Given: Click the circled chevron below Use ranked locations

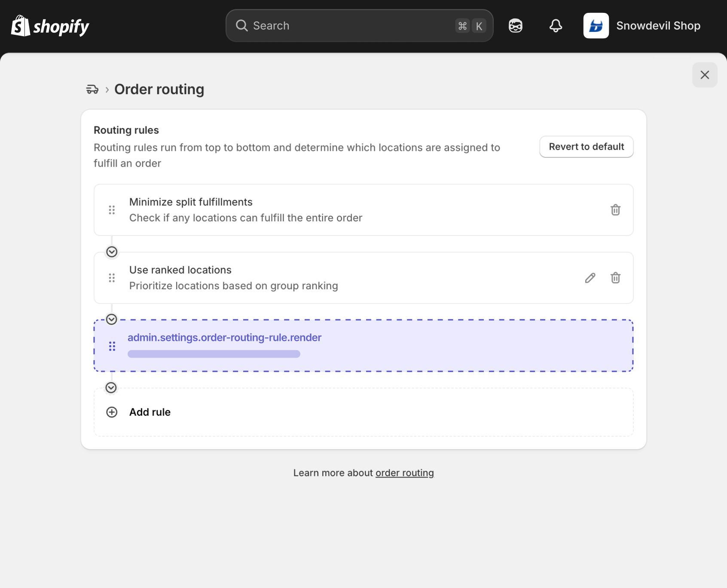Looking at the screenshot, I should 112,319.
